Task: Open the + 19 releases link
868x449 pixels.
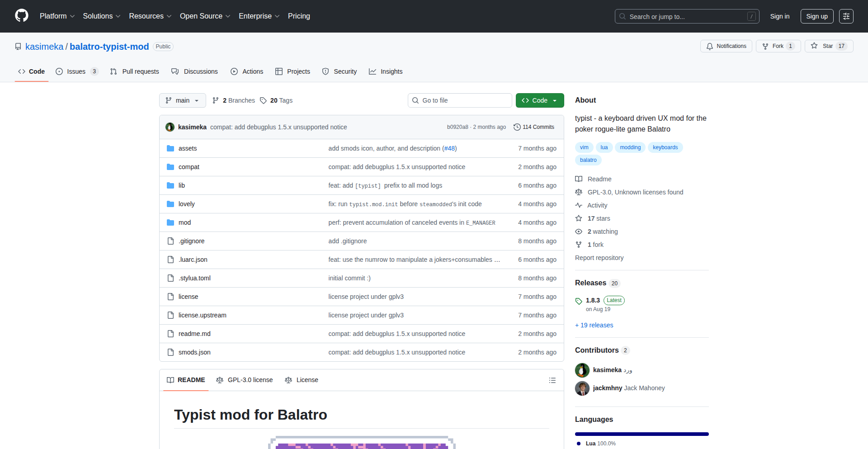Action: [594, 325]
